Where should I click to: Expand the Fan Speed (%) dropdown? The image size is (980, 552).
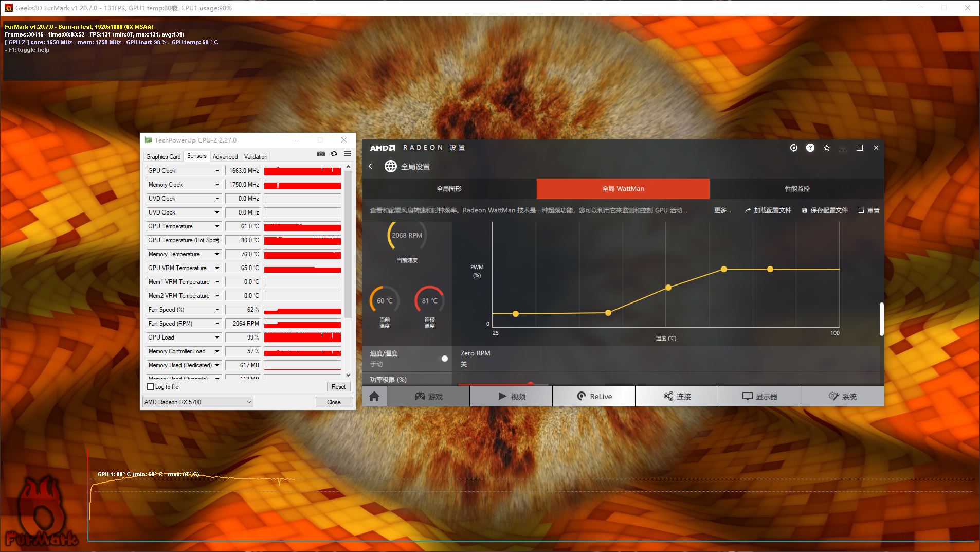tap(217, 310)
